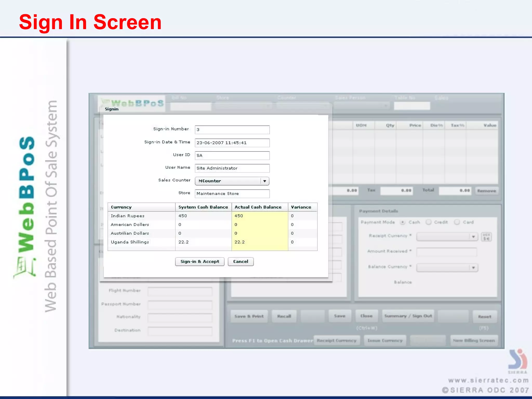Select the American Dollers row label
Viewport: 532px width, 399px height.
point(130,225)
